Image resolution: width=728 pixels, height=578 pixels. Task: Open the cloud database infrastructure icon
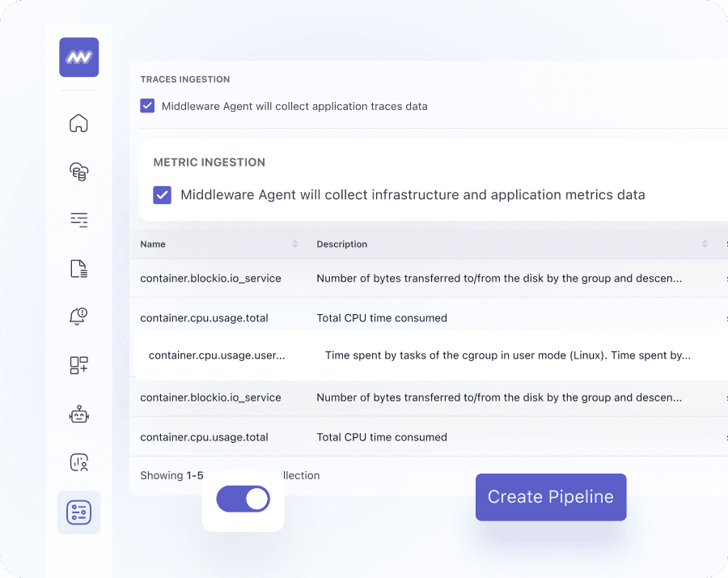coord(79,172)
